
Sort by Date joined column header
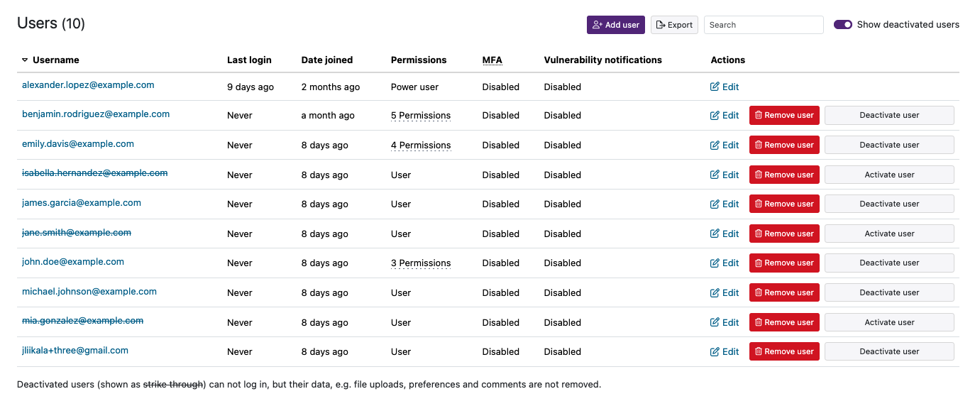click(326, 60)
